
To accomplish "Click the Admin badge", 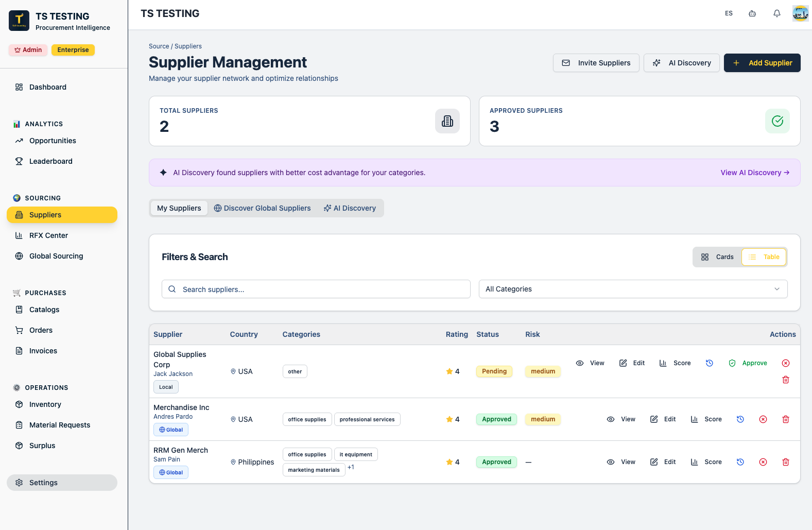I will click(28, 50).
